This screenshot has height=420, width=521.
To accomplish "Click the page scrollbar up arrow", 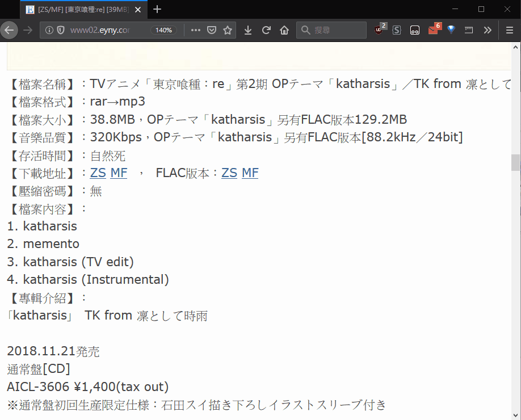I will 516,47.
